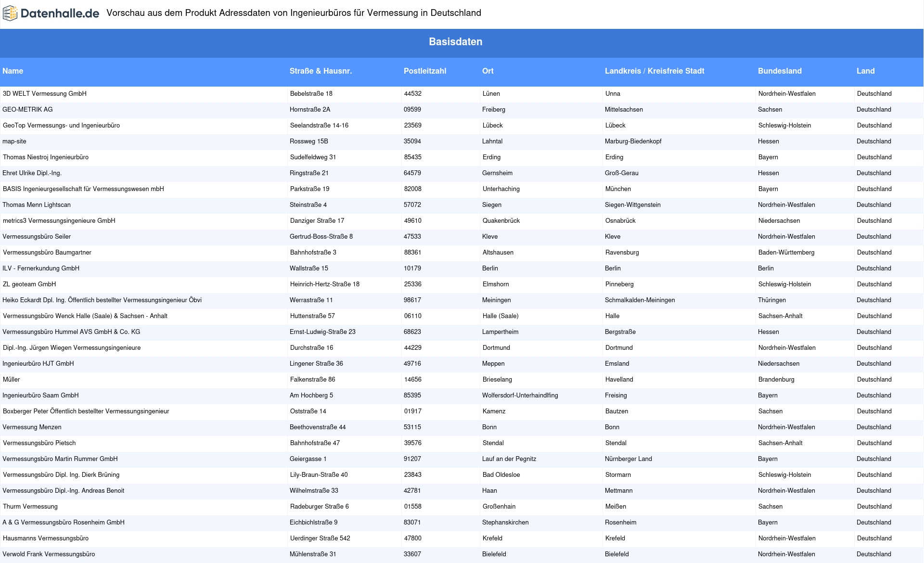Click the Ort column header
The image size is (924, 563).
coord(488,71)
